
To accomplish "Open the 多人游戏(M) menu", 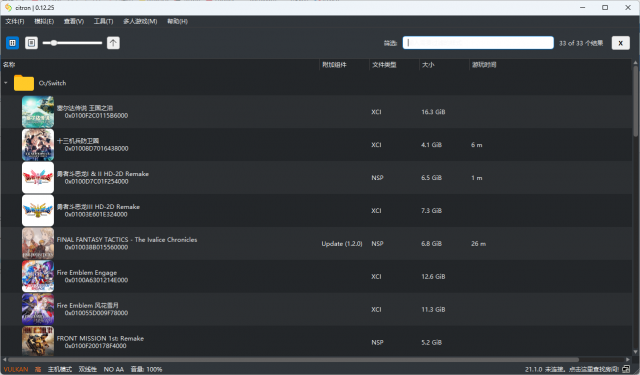I will point(140,21).
